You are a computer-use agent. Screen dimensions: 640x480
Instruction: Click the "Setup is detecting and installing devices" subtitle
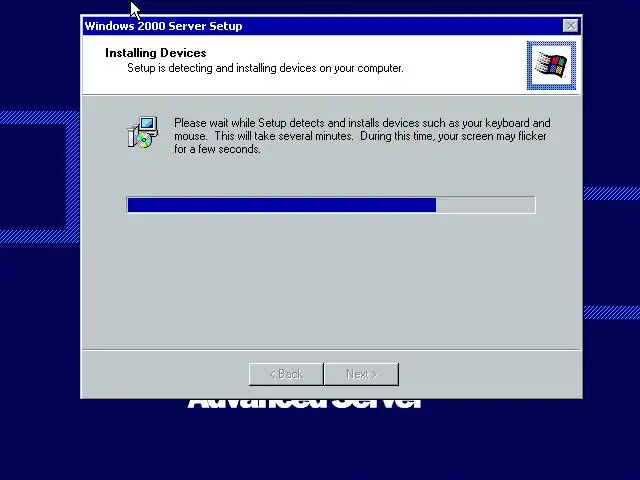click(x=265, y=68)
